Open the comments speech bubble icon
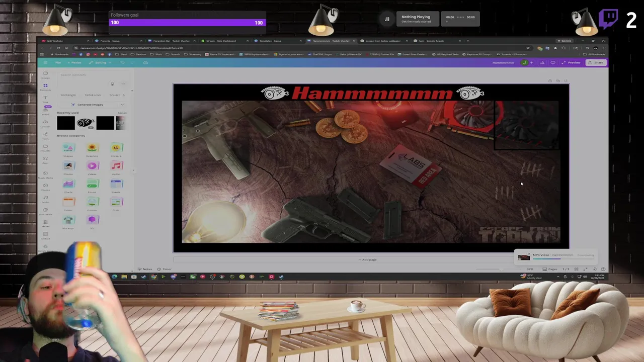 click(x=553, y=62)
